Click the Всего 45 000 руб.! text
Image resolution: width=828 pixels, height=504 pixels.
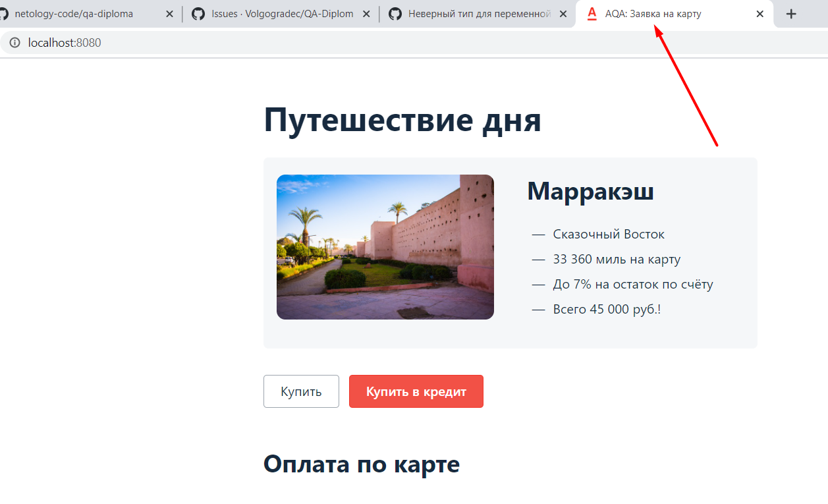(x=607, y=309)
